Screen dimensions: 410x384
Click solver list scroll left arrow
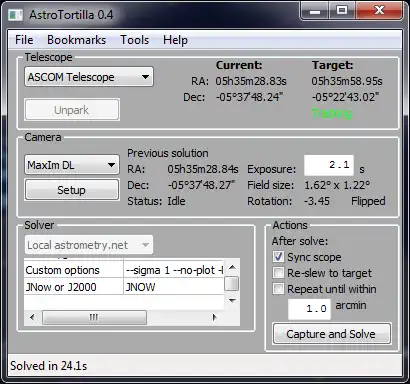click(x=32, y=317)
